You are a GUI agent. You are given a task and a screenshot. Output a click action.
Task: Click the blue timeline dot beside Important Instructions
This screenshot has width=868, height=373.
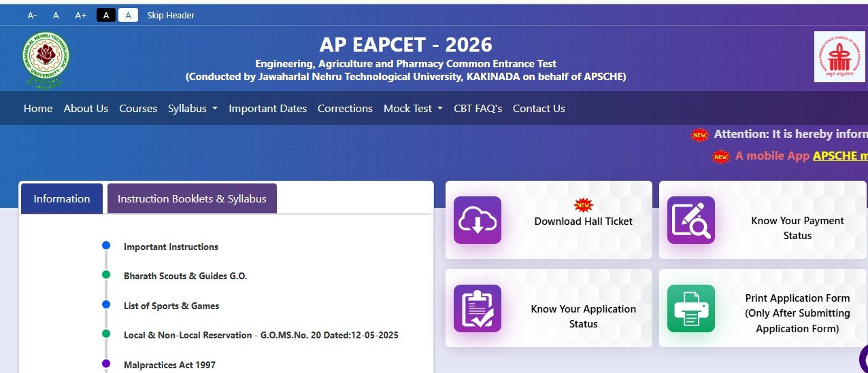106,245
